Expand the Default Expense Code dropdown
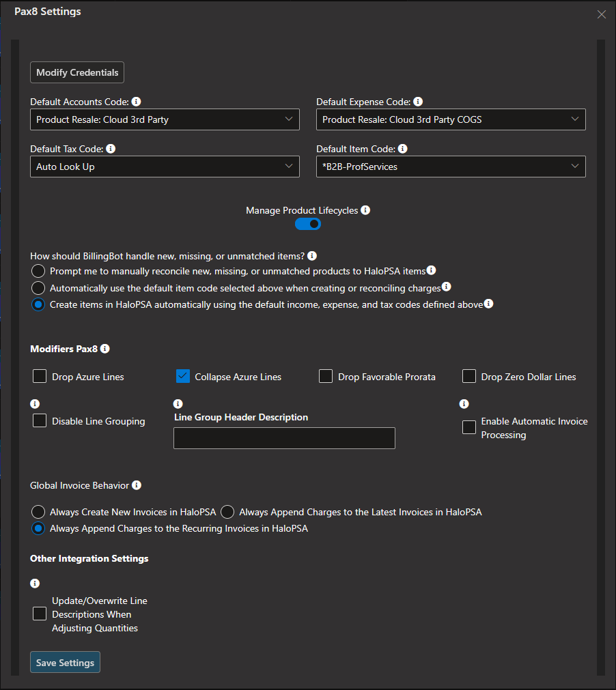The height and width of the screenshot is (690, 616). tap(451, 119)
